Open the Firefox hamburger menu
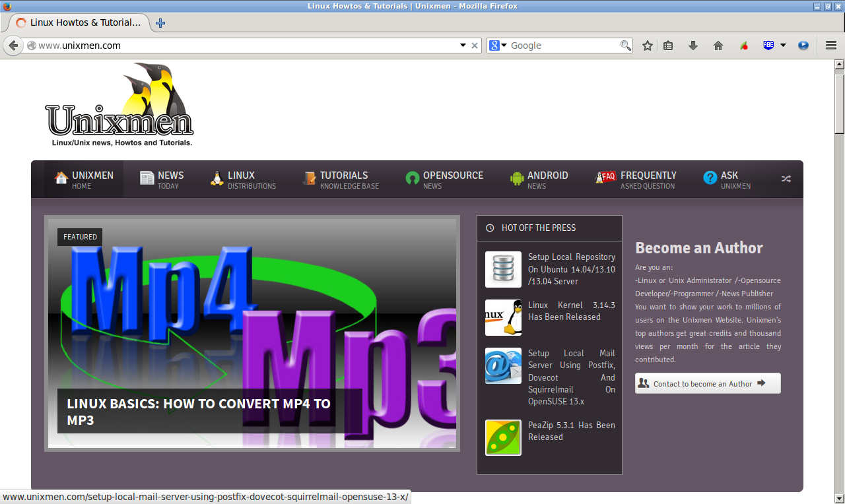The width and height of the screenshot is (845, 504). (831, 46)
